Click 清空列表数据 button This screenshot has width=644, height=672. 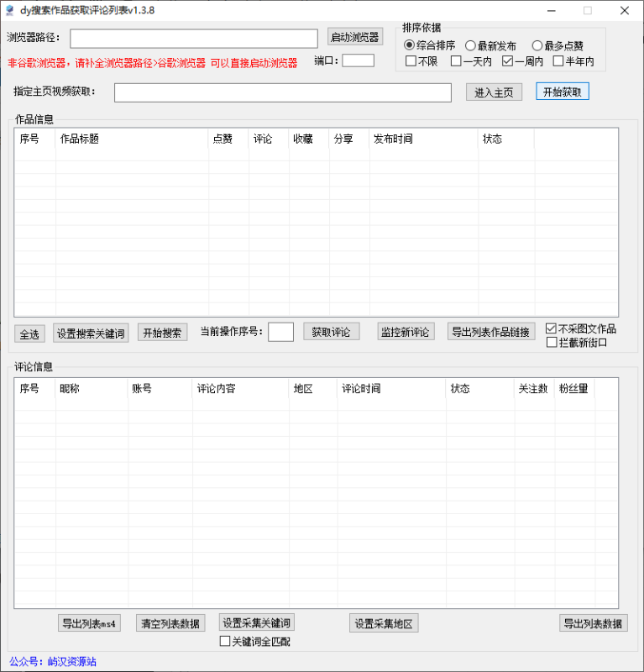tap(170, 623)
